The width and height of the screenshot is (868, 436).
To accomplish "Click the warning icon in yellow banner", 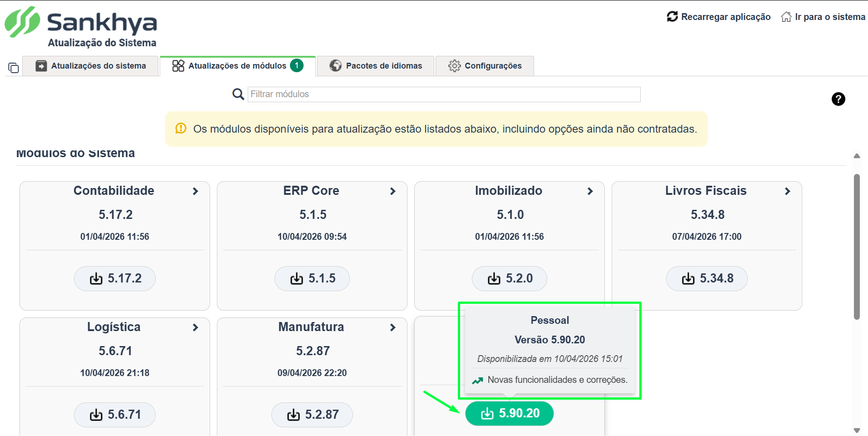I will coord(181,129).
